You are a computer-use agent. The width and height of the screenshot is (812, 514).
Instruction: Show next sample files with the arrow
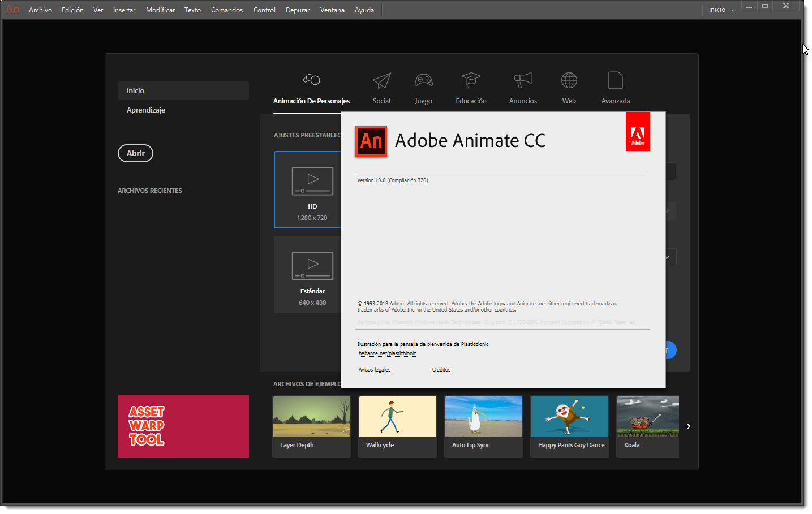[x=688, y=426]
